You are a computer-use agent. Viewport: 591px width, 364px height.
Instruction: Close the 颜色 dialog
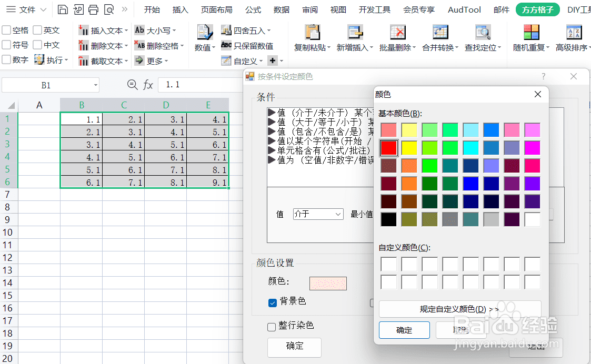click(538, 94)
